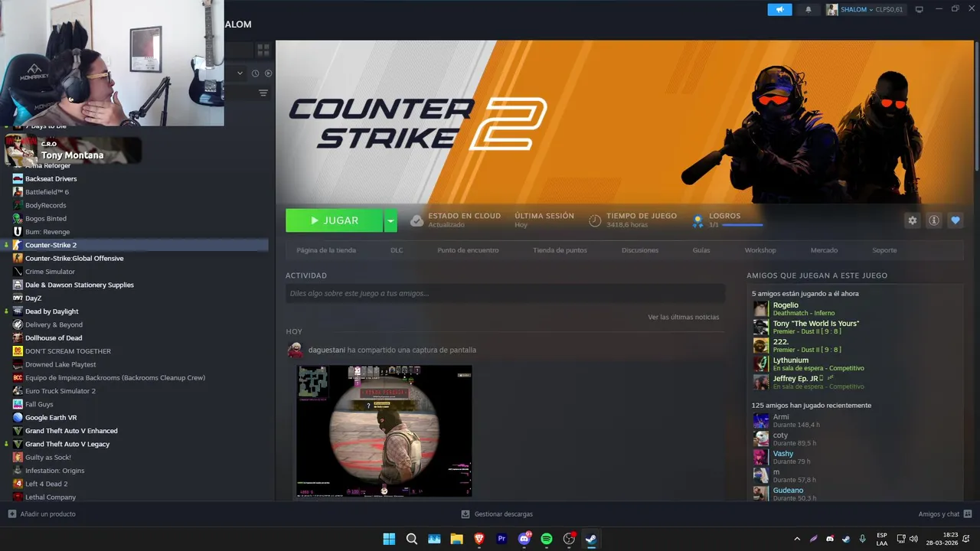Open the announcements megaphone icon

click(779, 9)
